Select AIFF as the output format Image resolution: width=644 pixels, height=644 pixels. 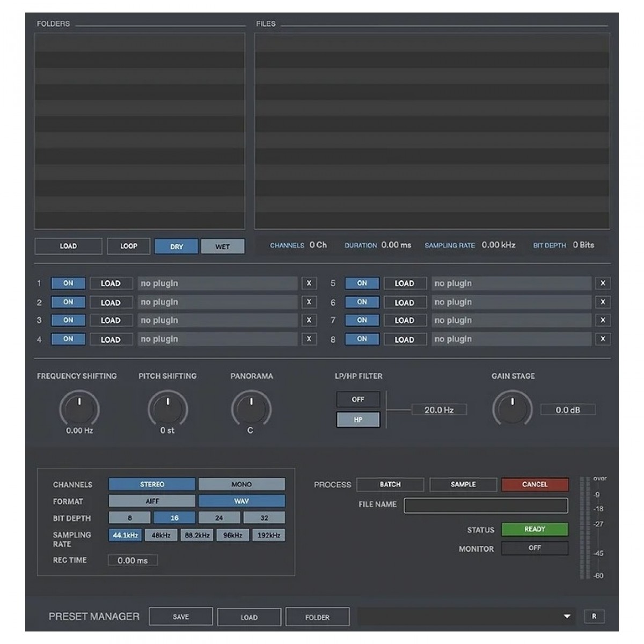(x=152, y=501)
